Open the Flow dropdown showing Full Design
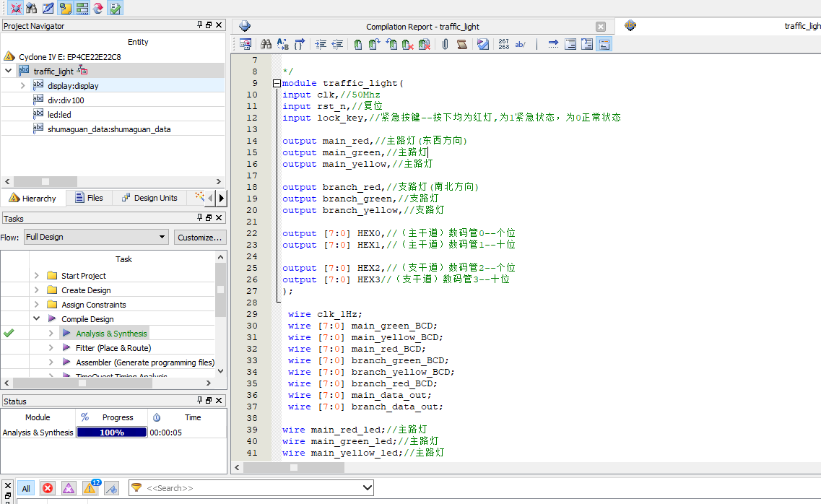 (x=96, y=237)
